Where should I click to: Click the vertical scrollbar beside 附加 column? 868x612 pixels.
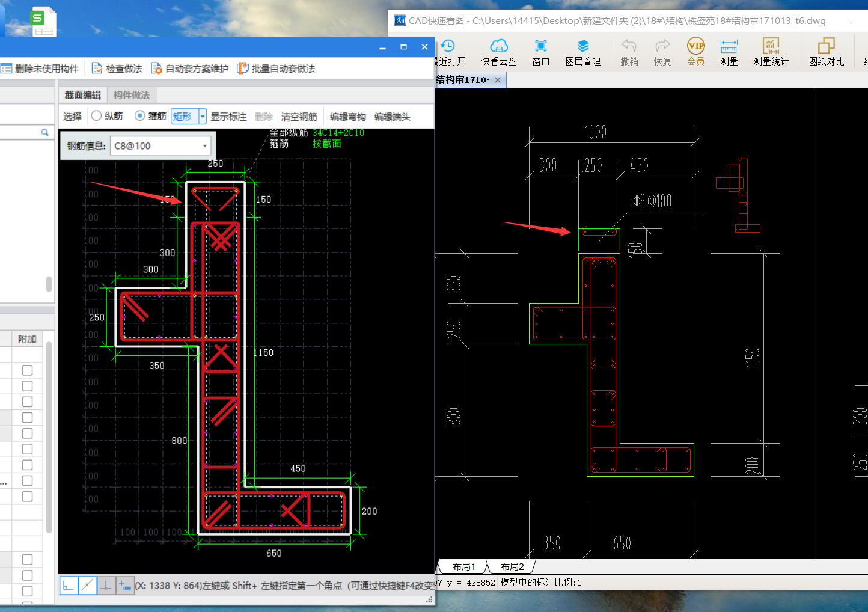(49, 438)
